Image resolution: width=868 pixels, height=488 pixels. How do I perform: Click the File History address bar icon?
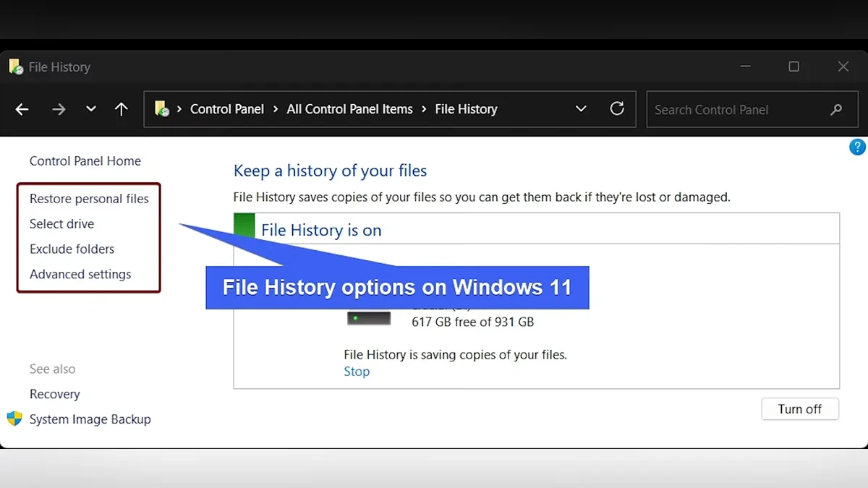(162, 109)
